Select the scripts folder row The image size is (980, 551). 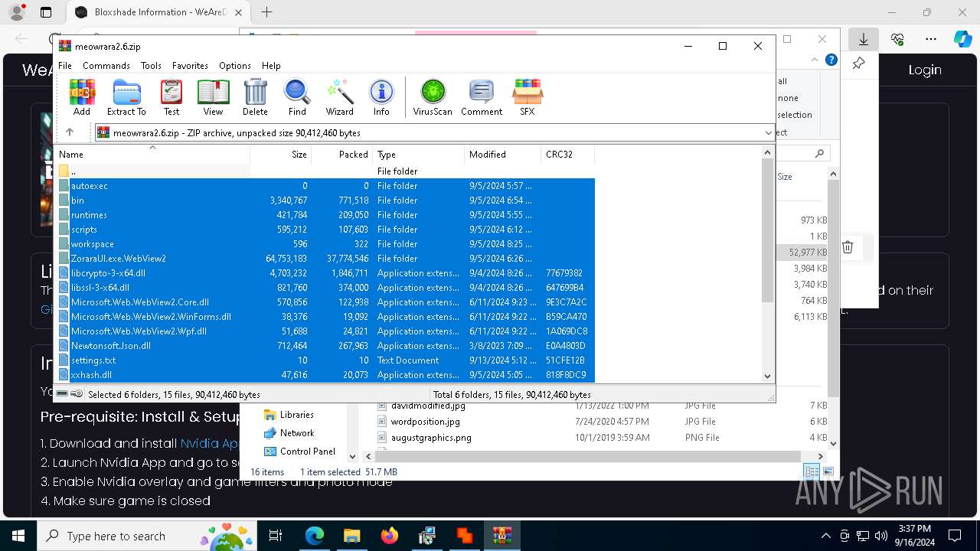pyautogui.click(x=325, y=230)
